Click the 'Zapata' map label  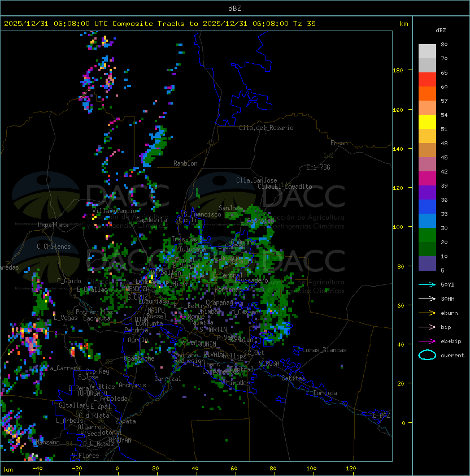click(x=125, y=421)
